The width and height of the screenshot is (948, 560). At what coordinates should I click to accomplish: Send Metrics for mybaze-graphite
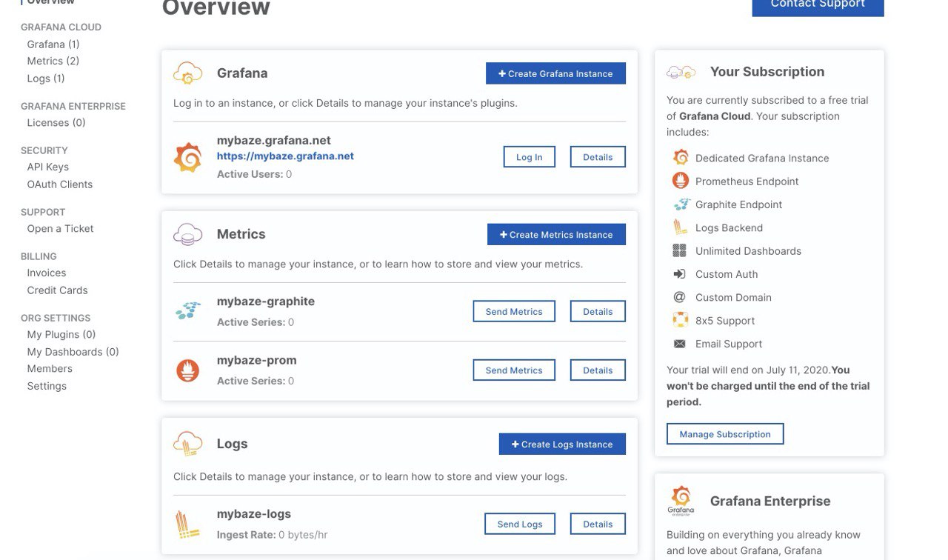pyautogui.click(x=514, y=311)
